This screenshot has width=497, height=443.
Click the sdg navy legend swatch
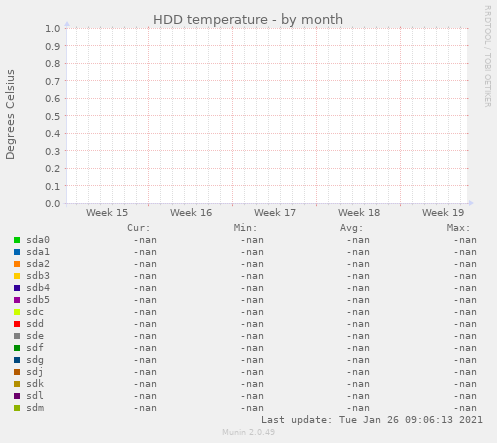(17, 360)
